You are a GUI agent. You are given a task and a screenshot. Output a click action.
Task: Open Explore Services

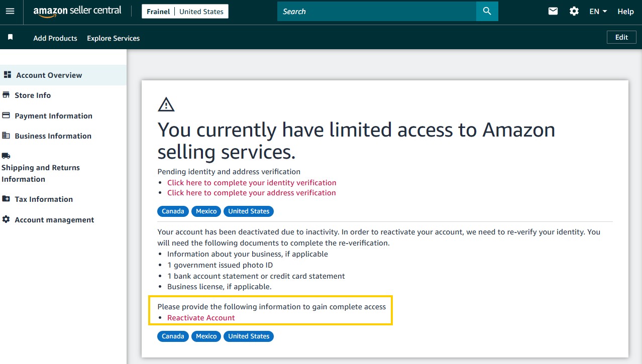pos(113,38)
